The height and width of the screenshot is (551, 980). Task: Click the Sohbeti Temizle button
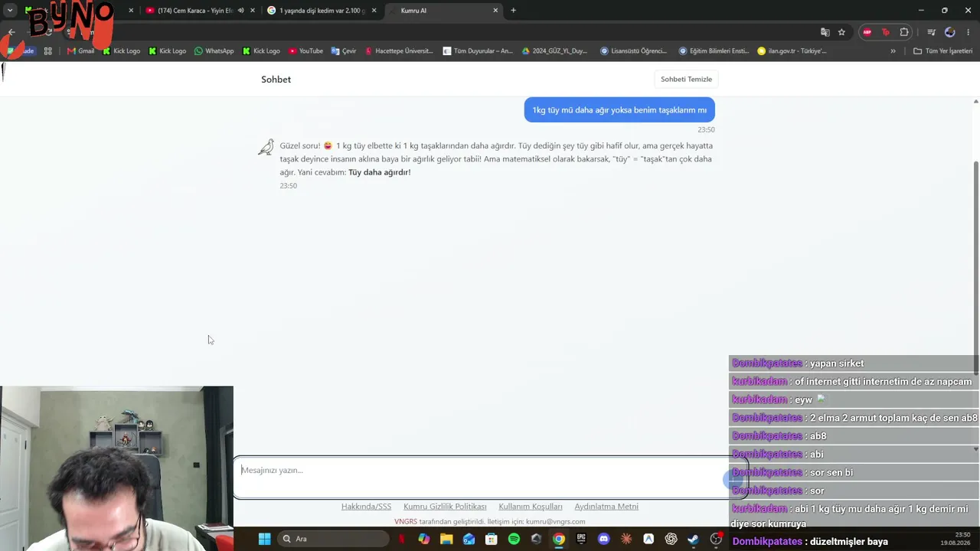click(x=686, y=79)
